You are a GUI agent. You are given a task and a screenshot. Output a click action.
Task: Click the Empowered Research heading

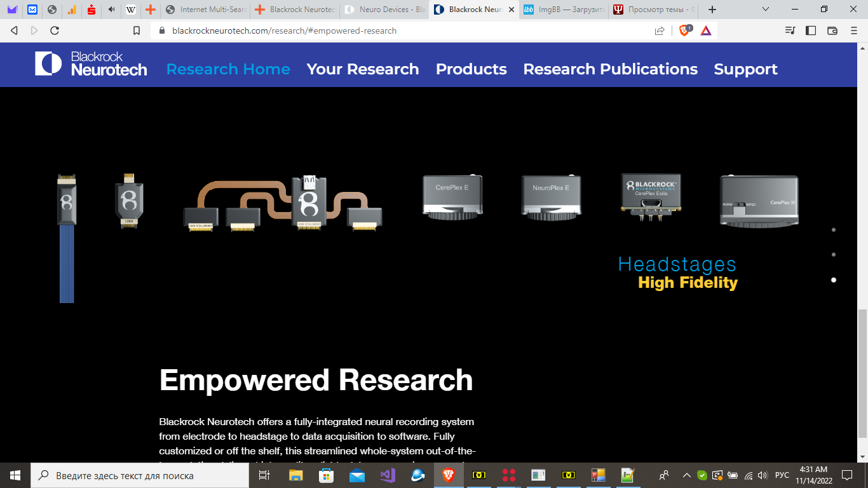(x=316, y=380)
